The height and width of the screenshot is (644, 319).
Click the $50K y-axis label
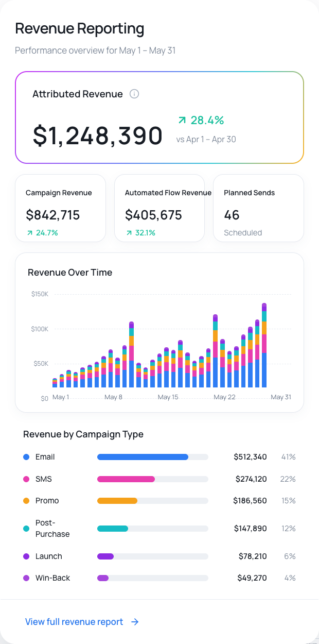[x=41, y=363]
